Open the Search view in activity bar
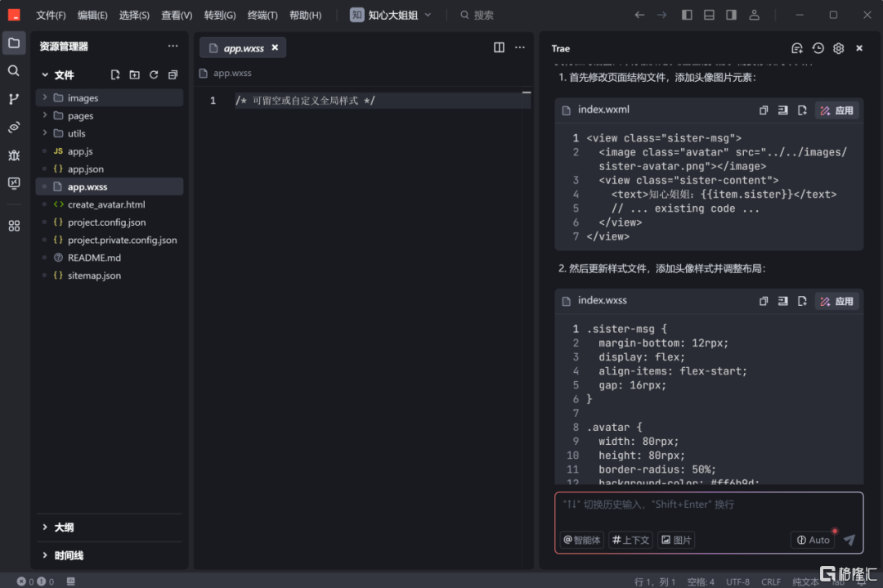Image resolution: width=883 pixels, height=588 pixels. point(14,71)
